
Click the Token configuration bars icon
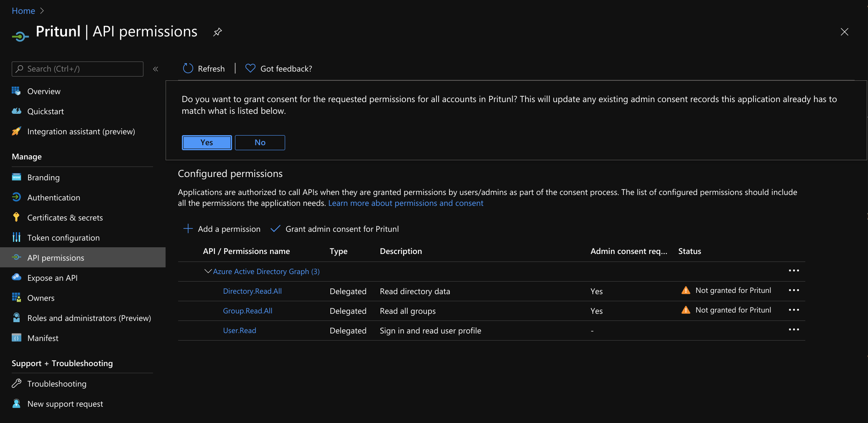pyautogui.click(x=16, y=237)
